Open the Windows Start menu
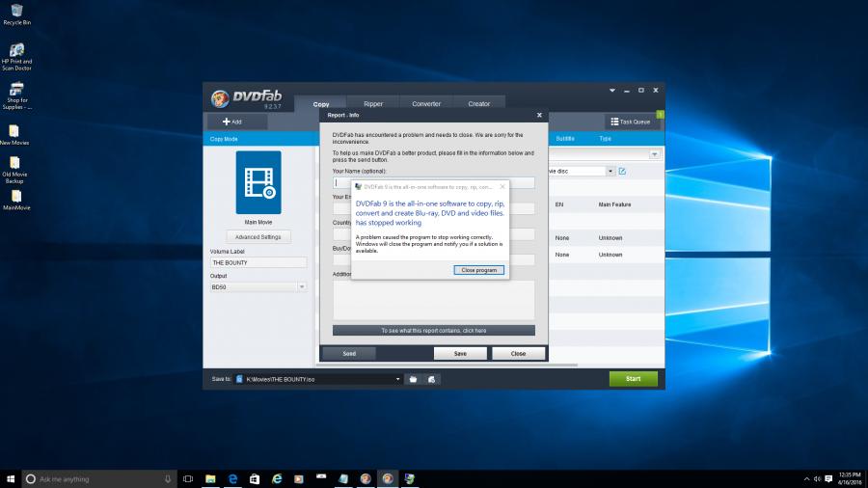Screen dimensions: 868x488 click(x=11, y=478)
